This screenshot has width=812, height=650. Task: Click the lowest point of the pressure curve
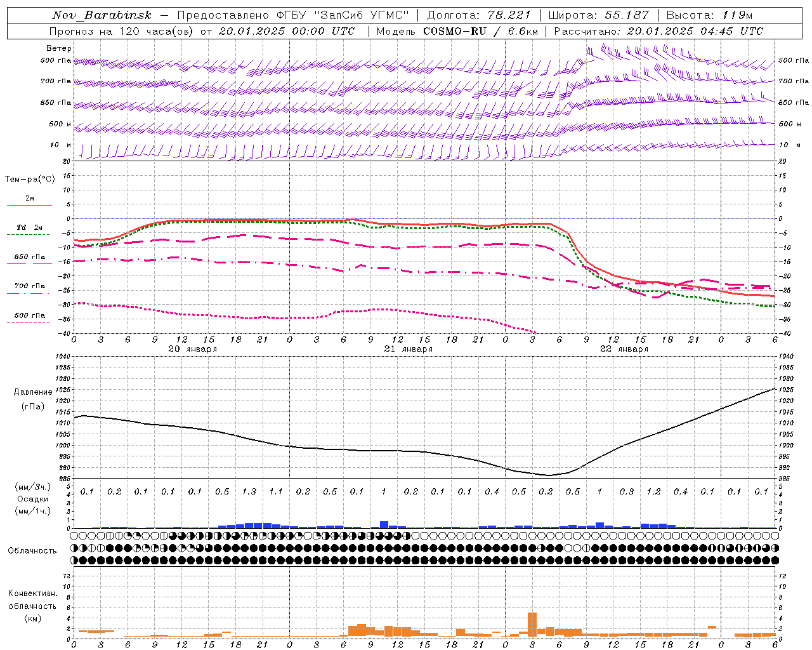[549, 475]
